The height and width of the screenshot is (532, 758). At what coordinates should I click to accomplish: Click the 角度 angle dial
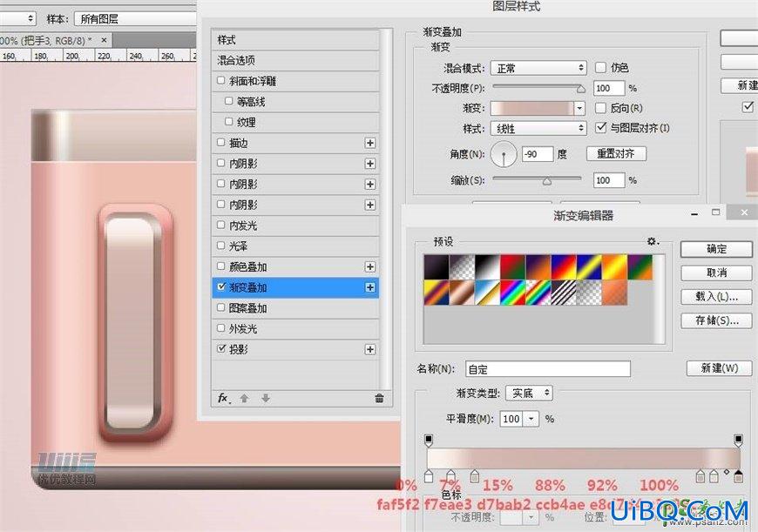point(504,155)
